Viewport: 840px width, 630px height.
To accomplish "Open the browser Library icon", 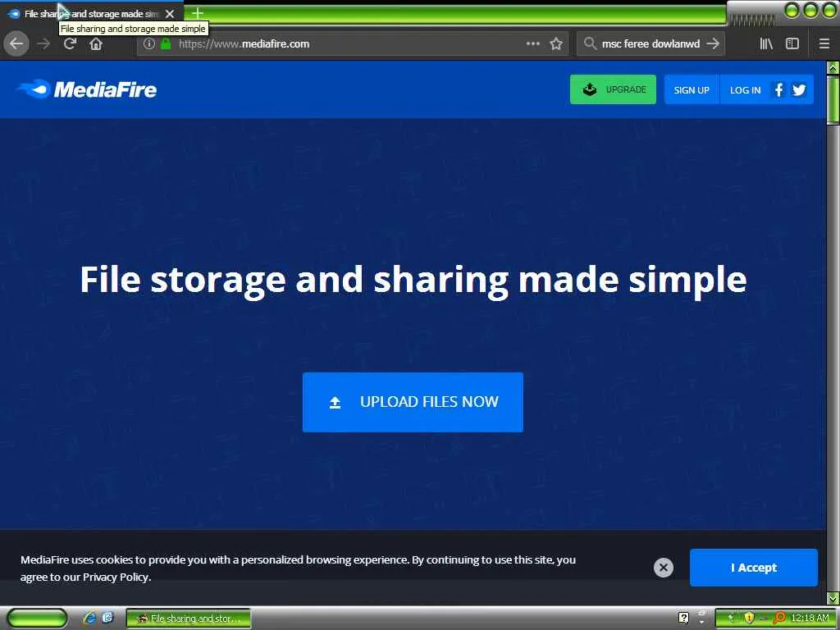I will point(766,44).
